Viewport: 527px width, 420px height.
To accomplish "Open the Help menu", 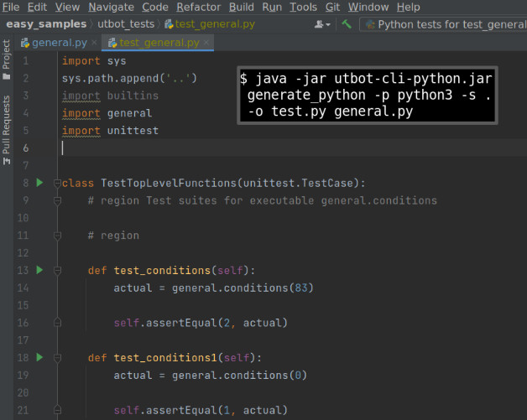I will (x=408, y=7).
